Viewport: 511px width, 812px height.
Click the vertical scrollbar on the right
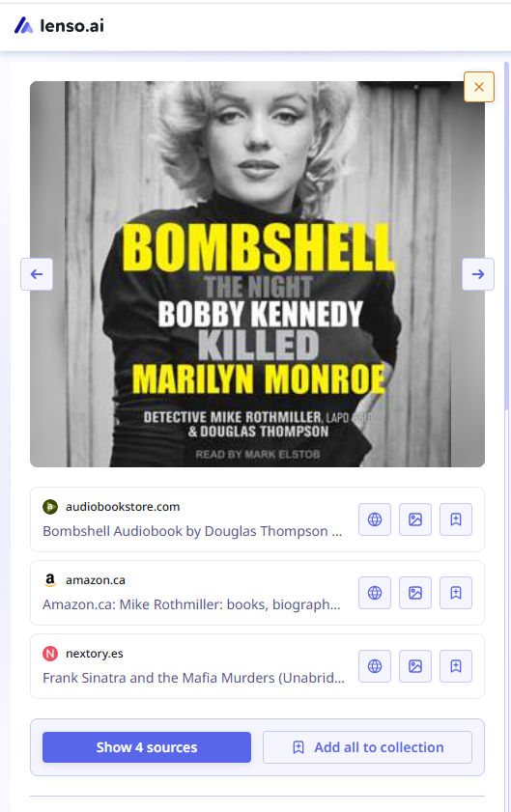[x=506, y=236]
